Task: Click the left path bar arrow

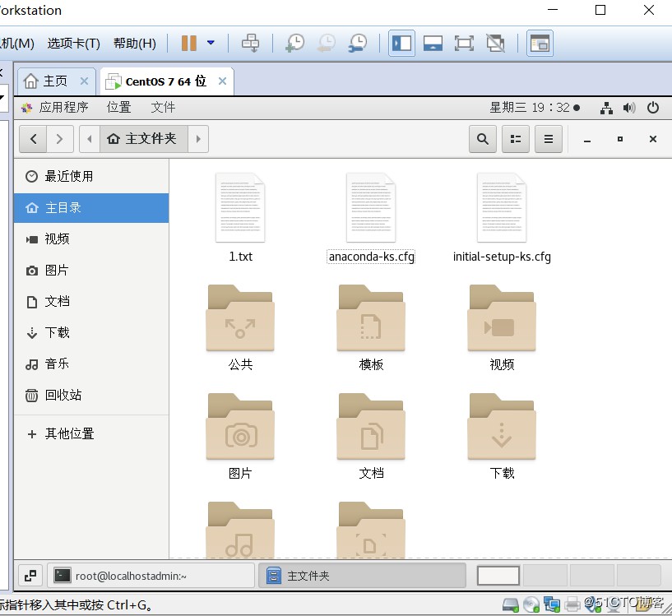Action: (90, 139)
